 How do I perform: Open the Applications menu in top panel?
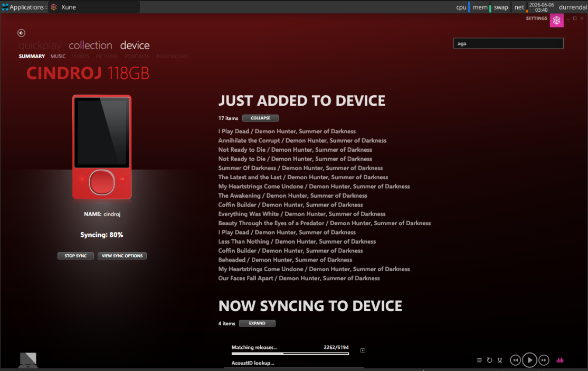(24, 7)
